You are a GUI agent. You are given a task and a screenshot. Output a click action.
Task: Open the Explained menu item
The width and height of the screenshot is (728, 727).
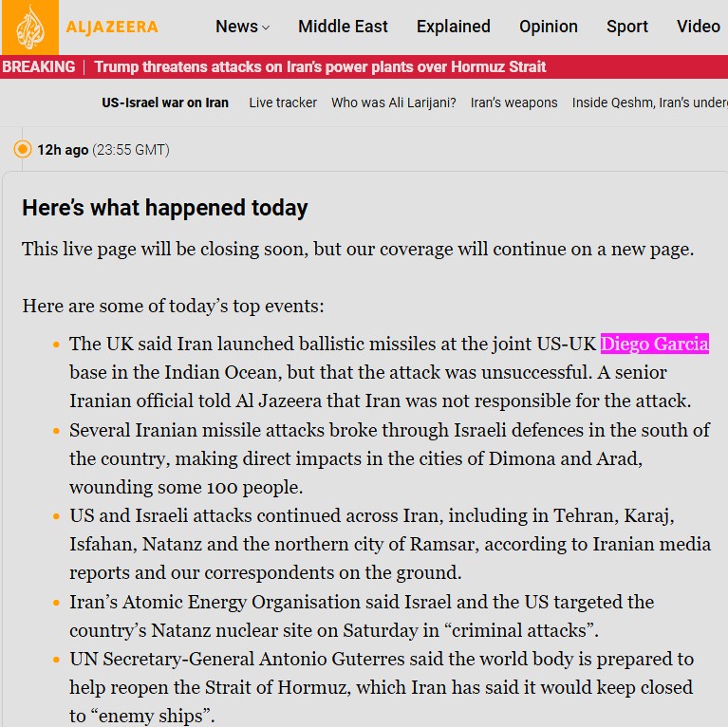[x=453, y=27]
